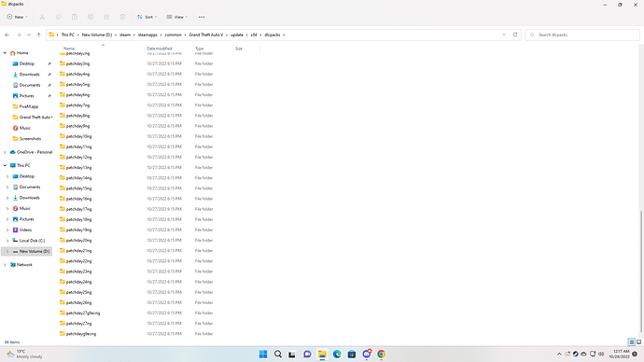This screenshot has height=362, width=644.
Task: Open the weather widget Mostly cloudy
Action: [x=24, y=355]
